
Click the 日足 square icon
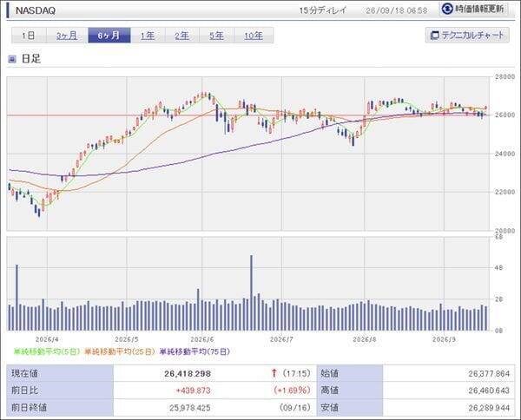pos(12,59)
